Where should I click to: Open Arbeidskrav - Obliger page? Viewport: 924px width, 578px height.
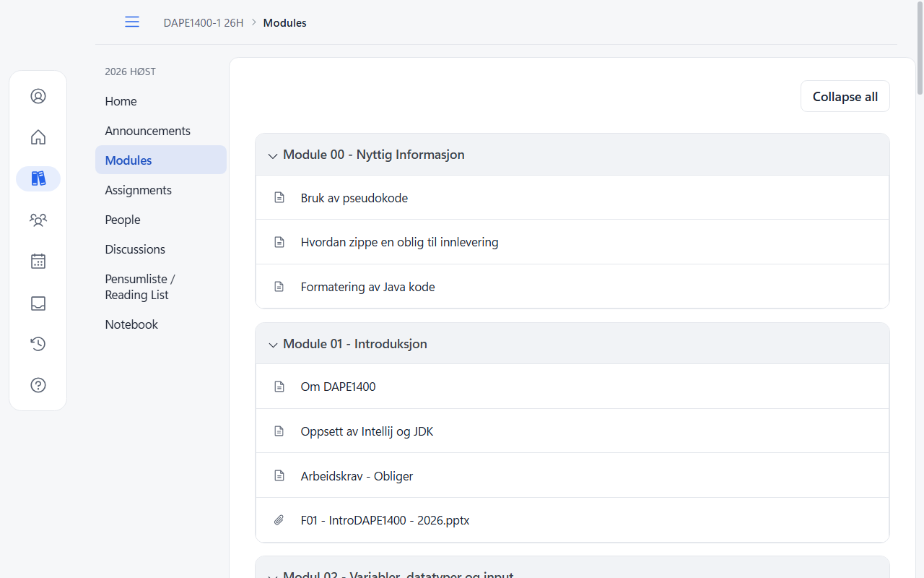tap(357, 476)
